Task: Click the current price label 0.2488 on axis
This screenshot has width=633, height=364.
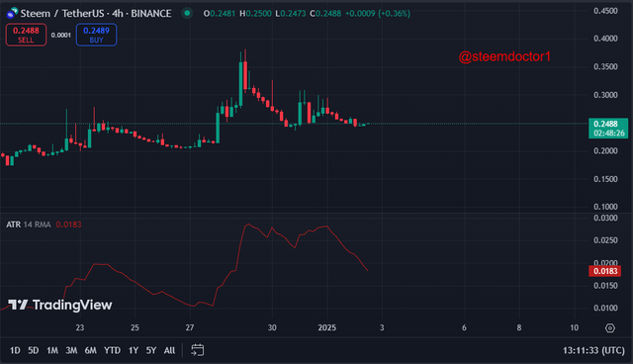Action: (x=608, y=129)
